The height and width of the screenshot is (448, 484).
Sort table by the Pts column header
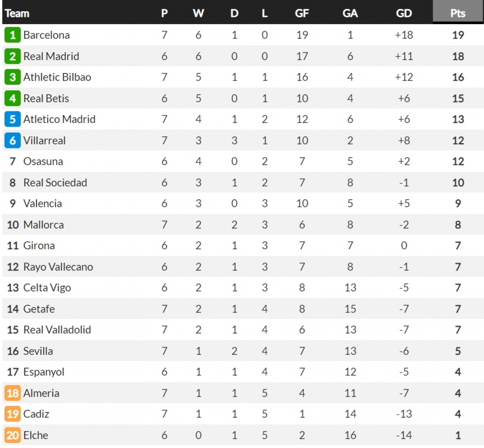458,12
